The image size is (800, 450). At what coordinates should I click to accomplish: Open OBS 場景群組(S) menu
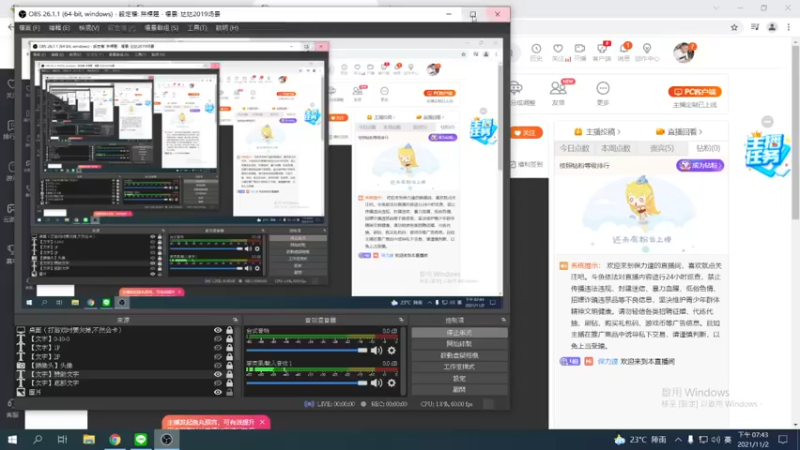tap(161, 28)
